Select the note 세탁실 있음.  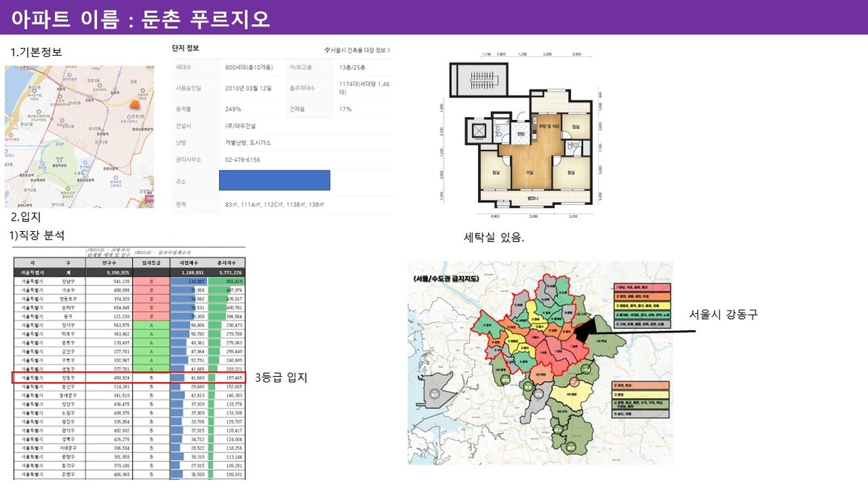click(x=494, y=238)
